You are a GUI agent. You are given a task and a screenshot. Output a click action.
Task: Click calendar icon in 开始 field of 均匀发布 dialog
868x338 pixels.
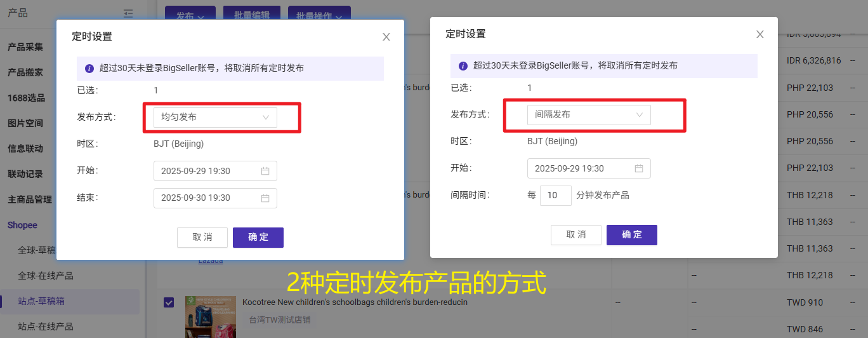tap(265, 171)
